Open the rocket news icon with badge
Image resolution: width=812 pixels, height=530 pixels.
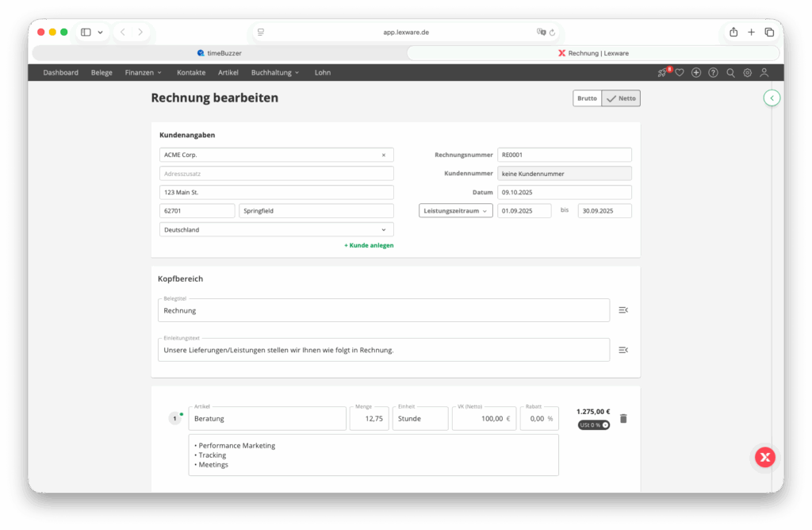click(663, 72)
